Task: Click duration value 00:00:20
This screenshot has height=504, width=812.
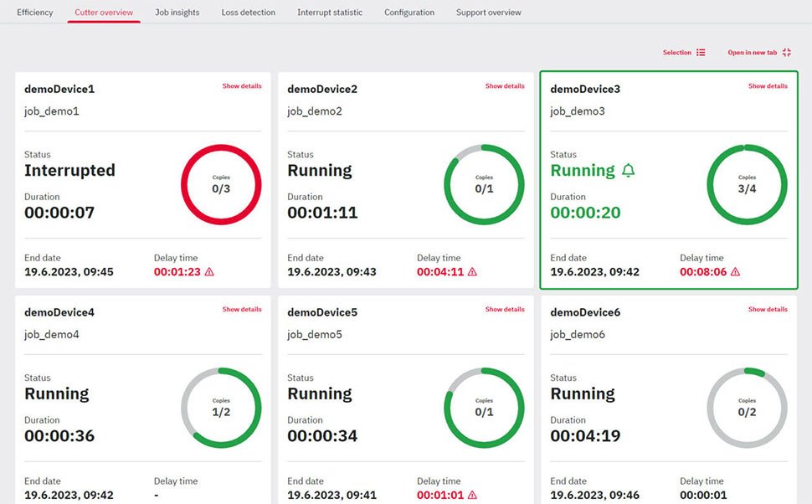Action: tap(586, 213)
